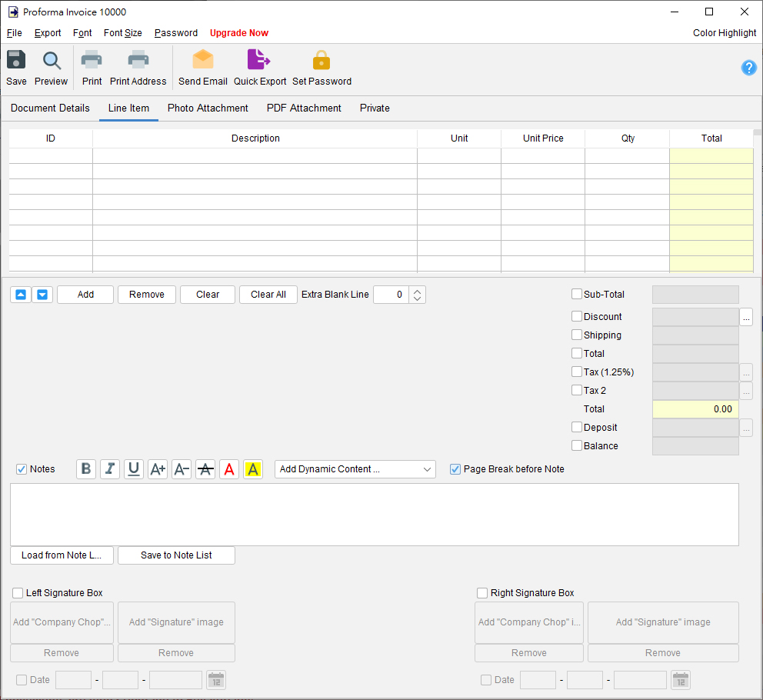
Task: Click the Print printer icon
Action: coord(92,60)
